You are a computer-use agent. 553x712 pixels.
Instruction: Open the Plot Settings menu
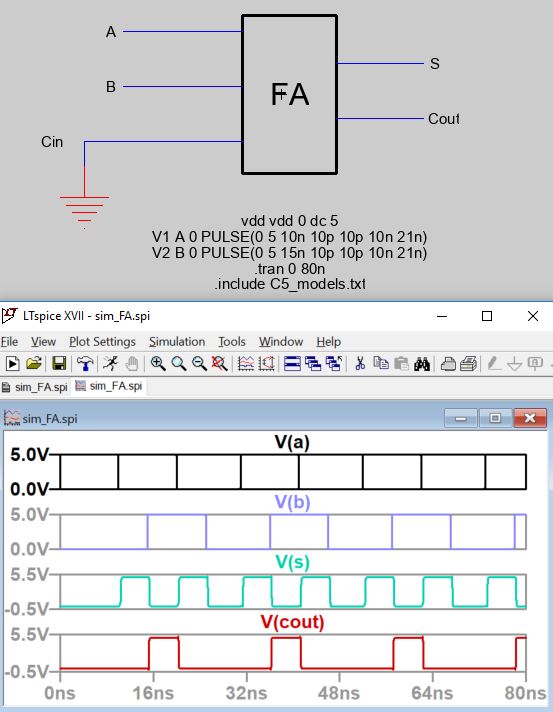click(x=102, y=341)
